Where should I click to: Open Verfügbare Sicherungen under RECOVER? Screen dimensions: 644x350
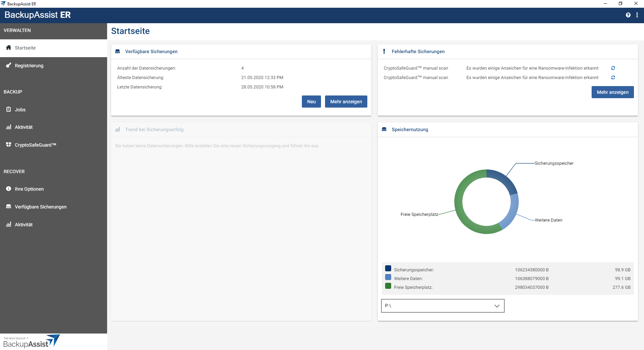(x=53, y=207)
